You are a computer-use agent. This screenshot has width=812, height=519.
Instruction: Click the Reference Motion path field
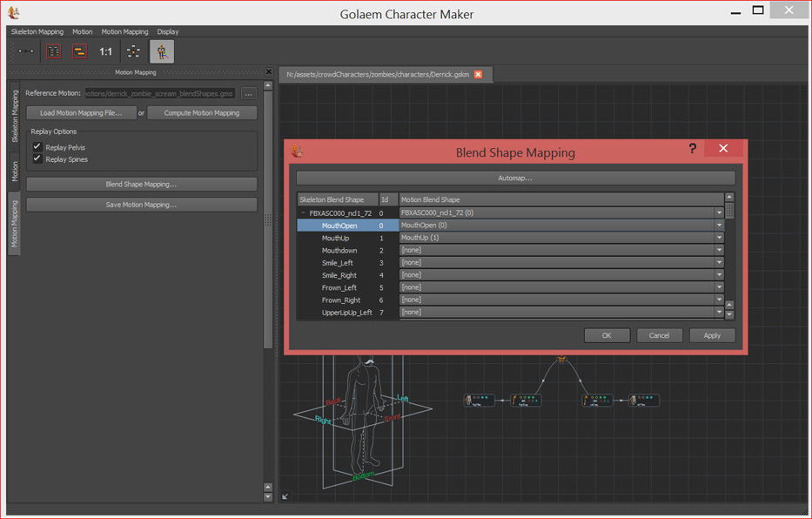pos(160,94)
